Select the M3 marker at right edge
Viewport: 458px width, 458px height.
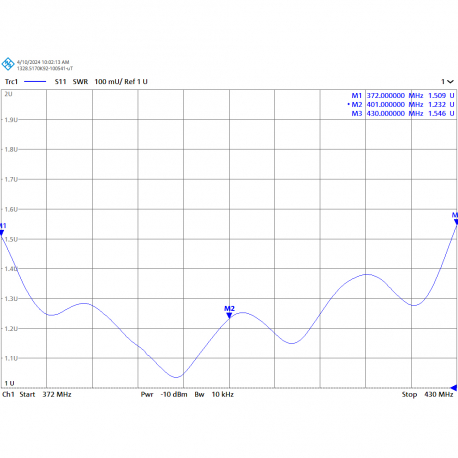456,222
